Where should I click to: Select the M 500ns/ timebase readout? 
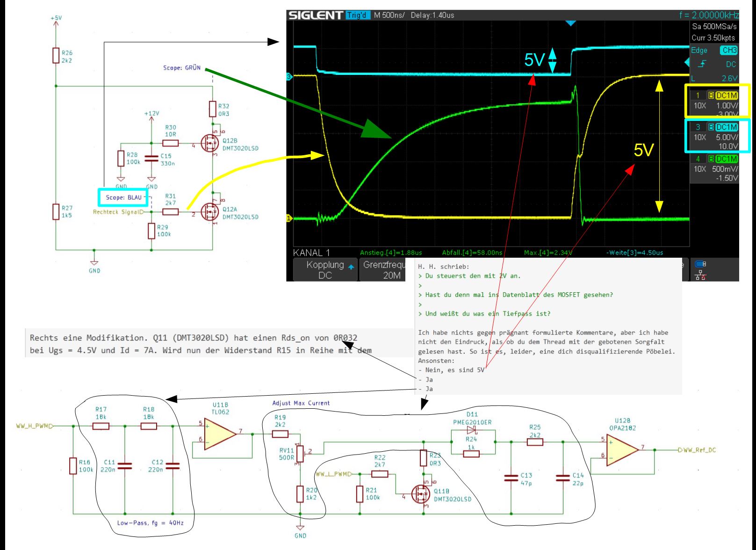389,15
